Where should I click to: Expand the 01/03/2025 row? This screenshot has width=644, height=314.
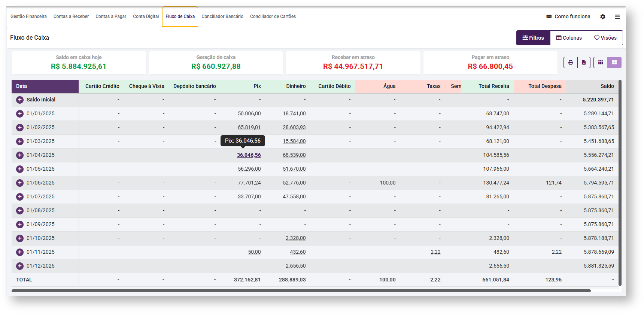(x=20, y=141)
